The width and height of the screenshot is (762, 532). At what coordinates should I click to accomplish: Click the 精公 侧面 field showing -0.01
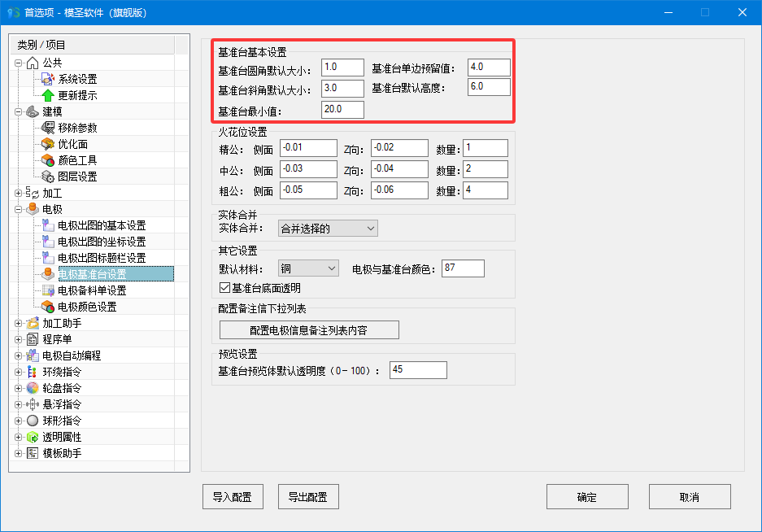pos(308,148)
